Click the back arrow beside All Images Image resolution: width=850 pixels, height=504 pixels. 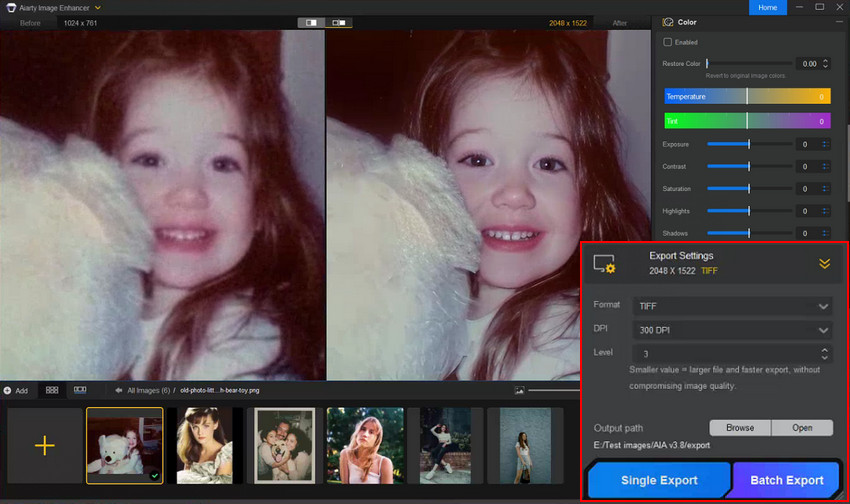(118, 390)
